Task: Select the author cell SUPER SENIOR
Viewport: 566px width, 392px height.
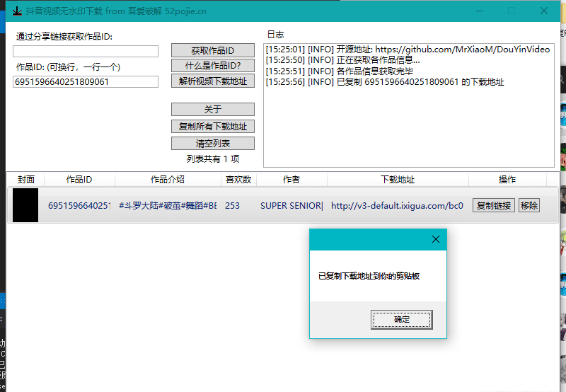Action: pyautogui.click(x=291, y=206)
